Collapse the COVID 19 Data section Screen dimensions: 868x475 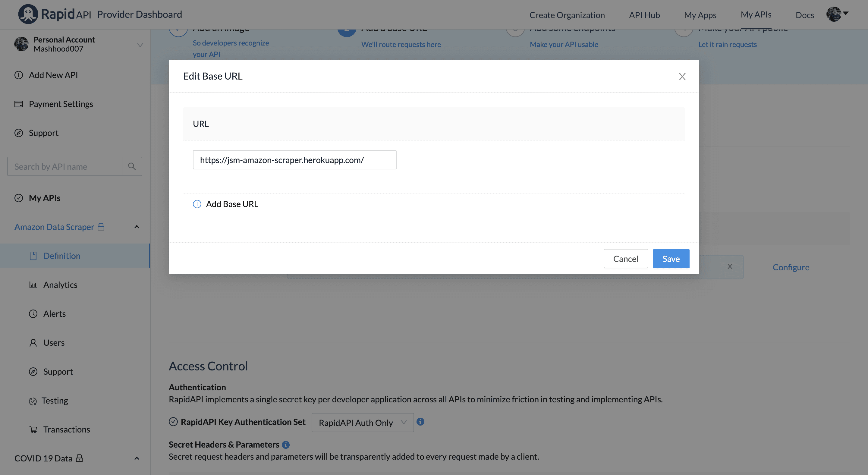[137, 458]
